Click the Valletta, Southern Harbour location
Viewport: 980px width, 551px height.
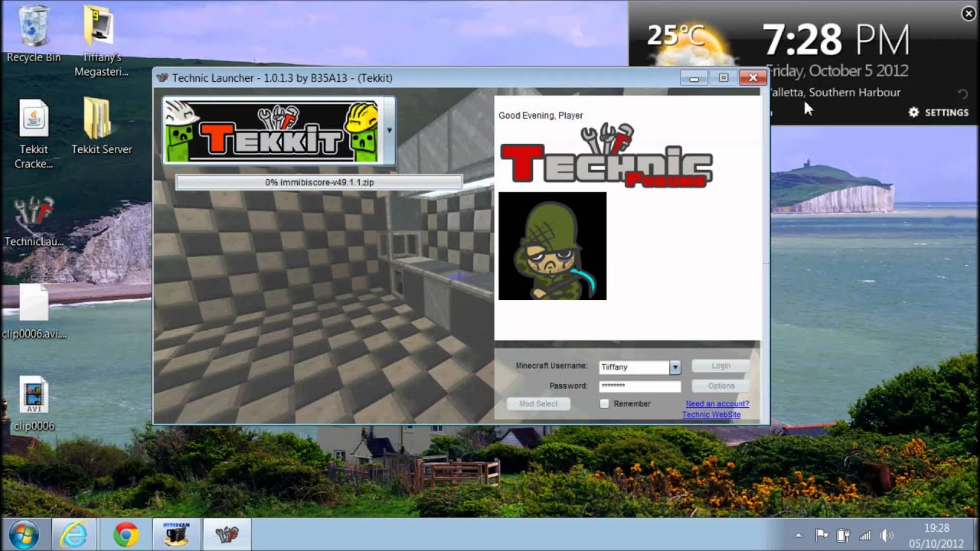[x=835, y=93]
